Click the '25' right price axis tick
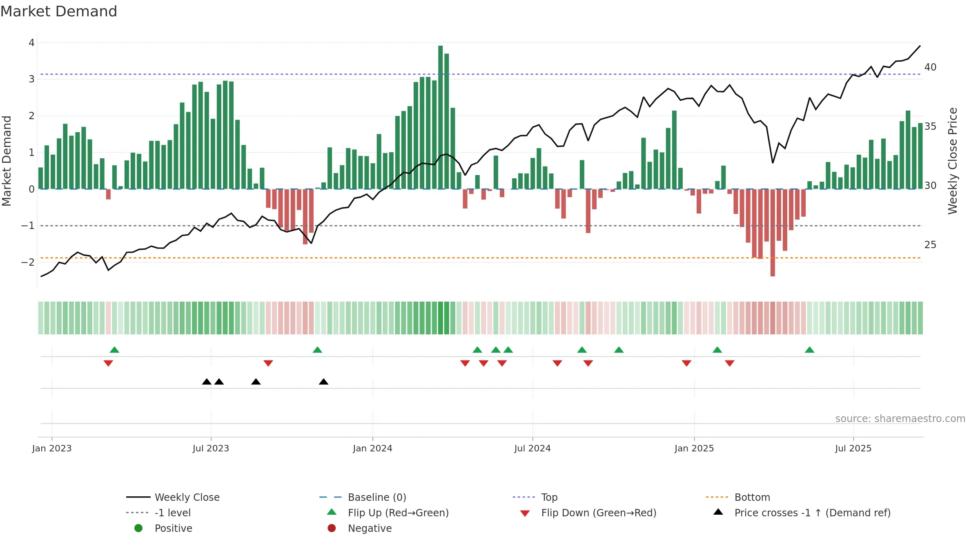Screen dimensions: 980x551 click(931, 244)
